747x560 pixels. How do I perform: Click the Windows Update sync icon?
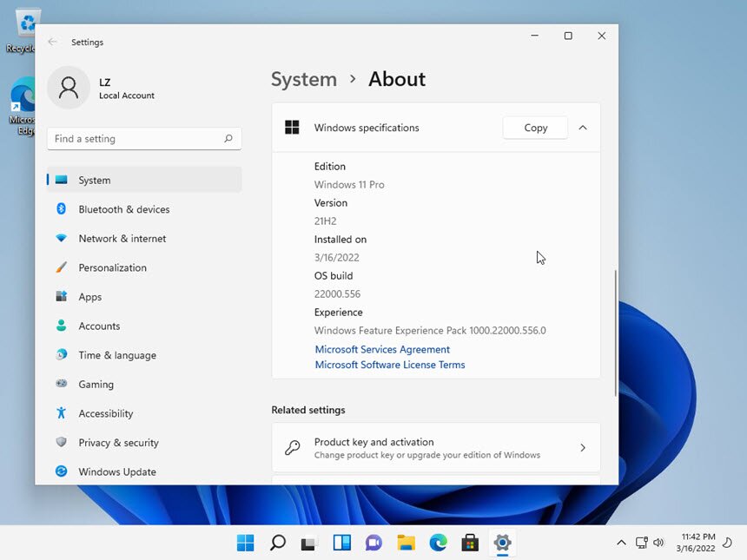click(x=62, y=471)
